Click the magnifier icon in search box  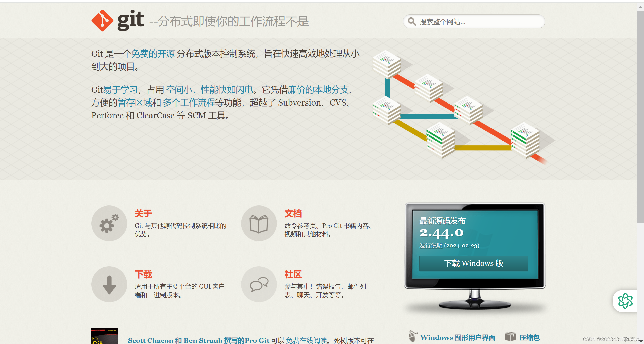(412, 22)
